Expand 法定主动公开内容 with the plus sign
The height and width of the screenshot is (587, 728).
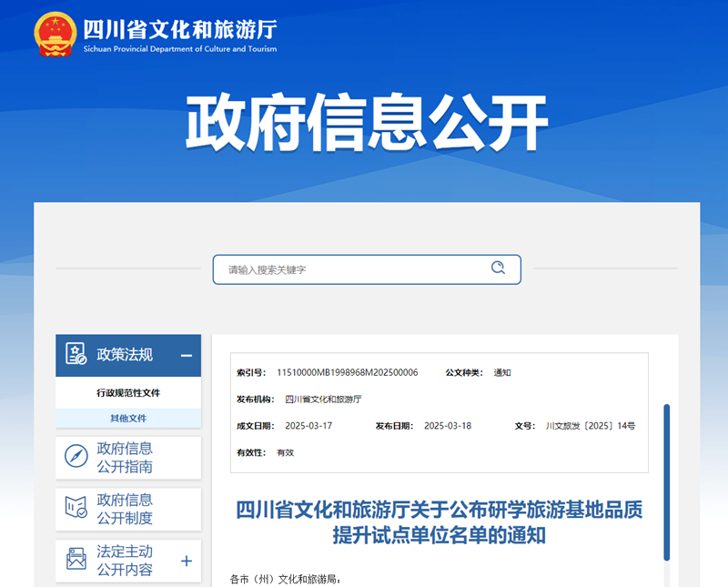coord(187,561)
